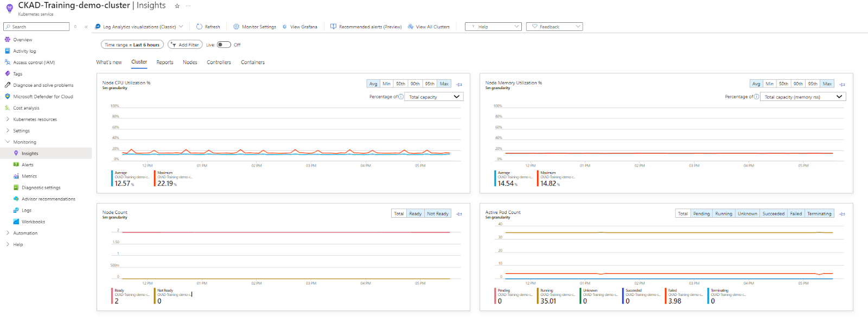The width and height of the screenshot is (868, 322).
Task: Toggle Min series in Memory Utilization chart
Action: coord(770,84)
